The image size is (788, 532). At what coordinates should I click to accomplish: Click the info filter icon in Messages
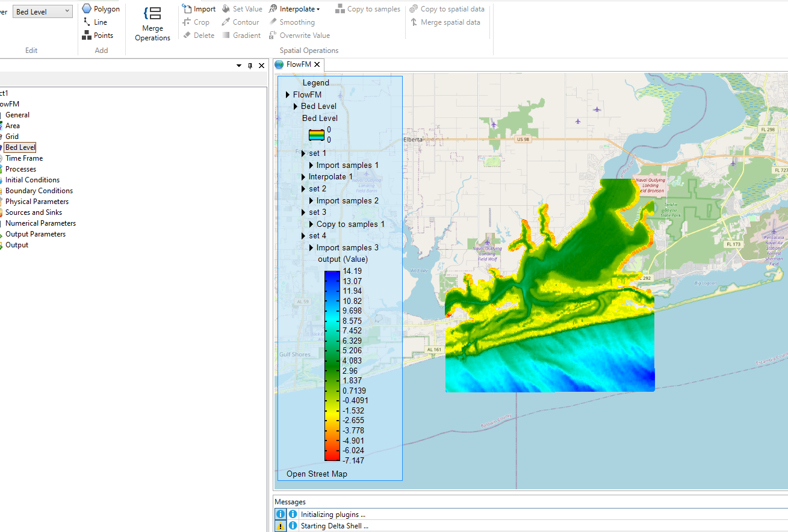coord(281,514)
